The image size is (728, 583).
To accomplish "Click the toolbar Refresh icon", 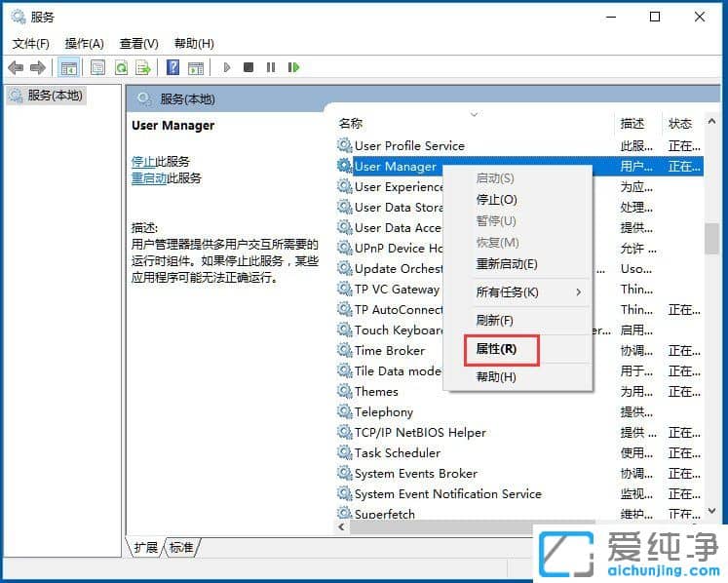I will point(121,68).
